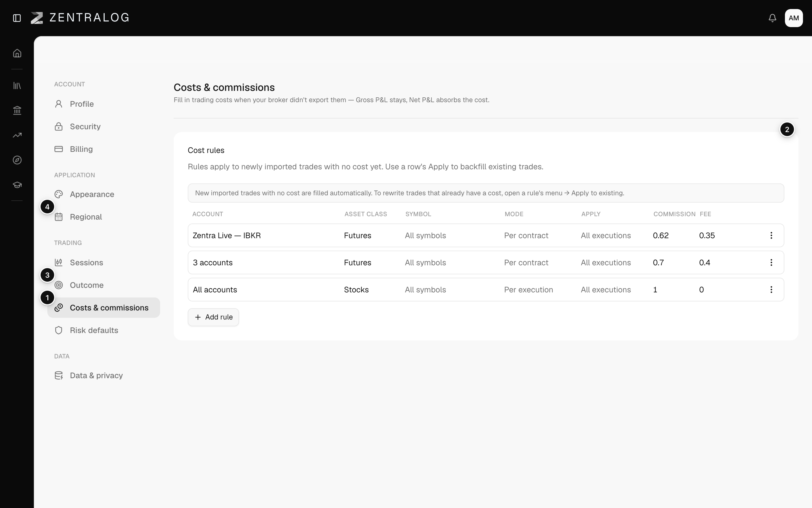Open the Sessions settings page
The width and height of the screenshot is (812, 508).
[x=104, y=262]
